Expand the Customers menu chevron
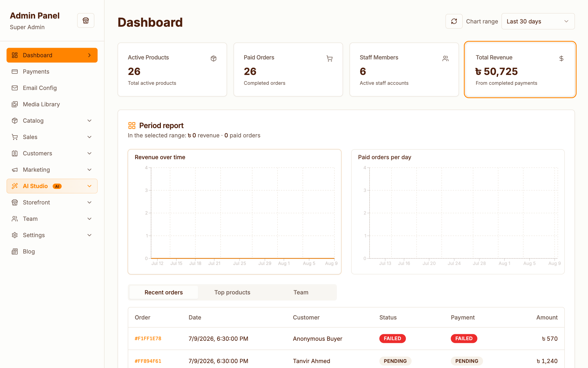Screen dimensions: 588x368 pyautogui.click(x=89, y=153)
